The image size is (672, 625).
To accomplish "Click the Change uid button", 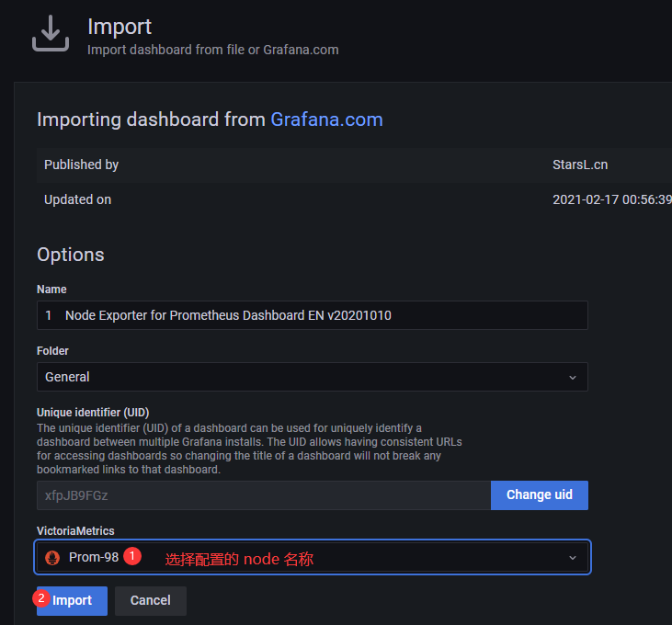I will pos(539,495).
